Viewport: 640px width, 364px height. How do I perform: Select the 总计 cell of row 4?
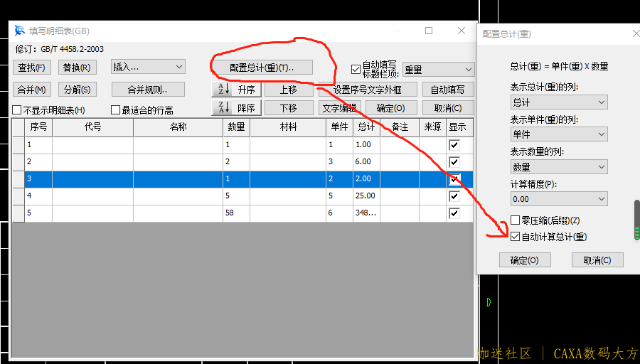coord(366,196)
